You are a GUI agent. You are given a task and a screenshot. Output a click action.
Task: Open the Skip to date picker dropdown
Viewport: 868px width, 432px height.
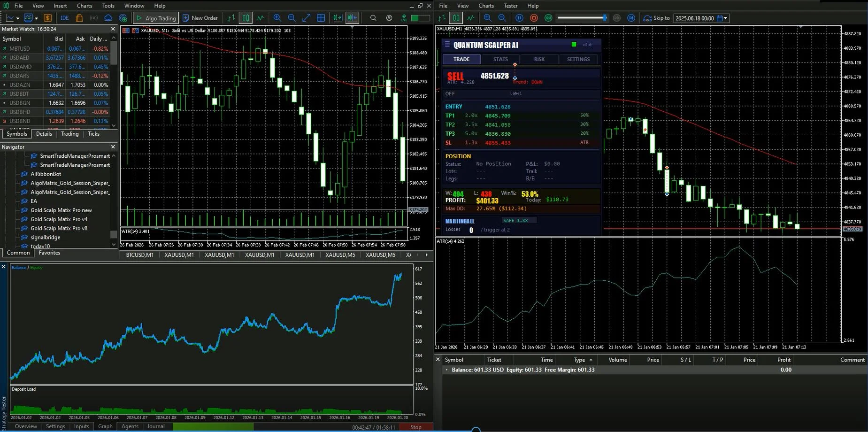click(x=723, y=18)
